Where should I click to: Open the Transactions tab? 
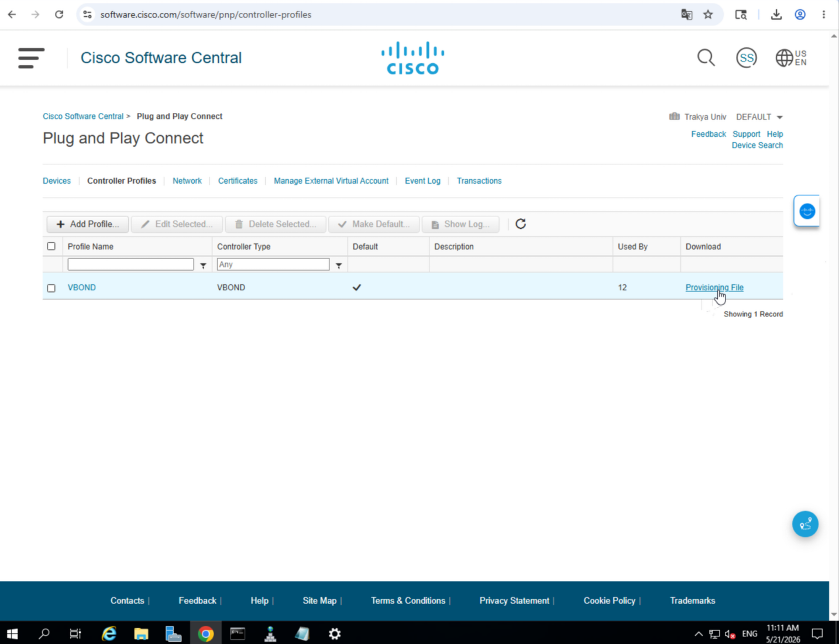[x=479, y=181]
